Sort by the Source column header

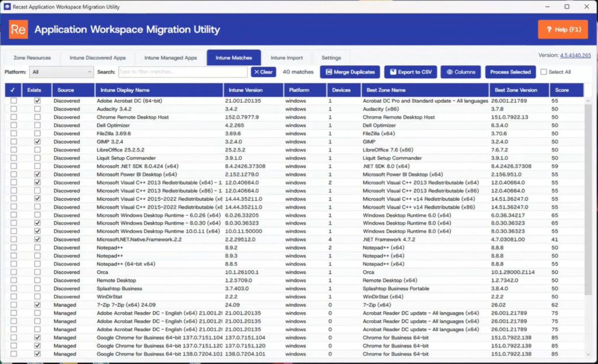coord(73,90)
